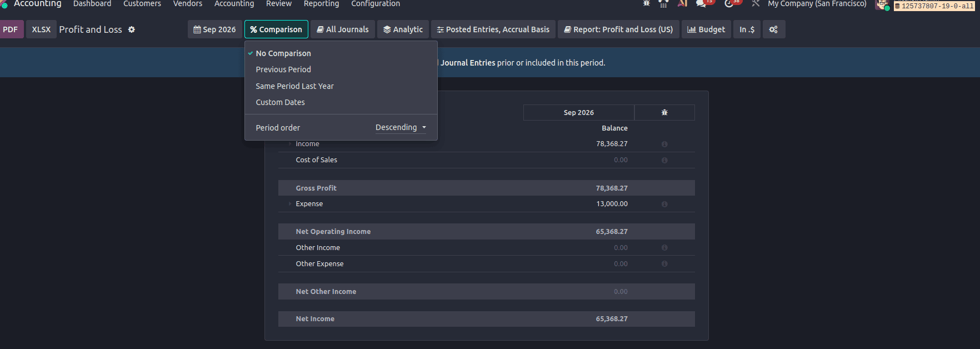Image resolution: width=980 pixels, height=349 pixels.
Task: Open the Sep 2026 date filter
Action: pos(214,29)
